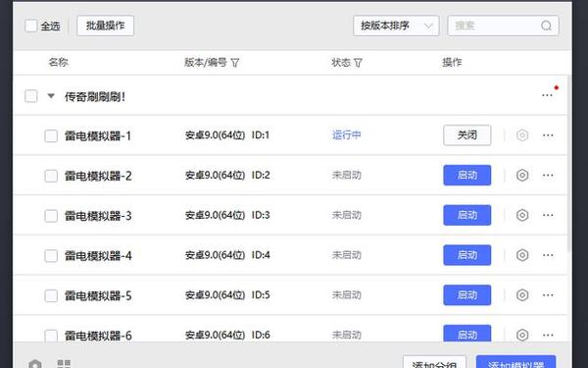Screen dimensions: 588x368
Task: Click the list vertical scrollbar
Action: coord(569,163)
